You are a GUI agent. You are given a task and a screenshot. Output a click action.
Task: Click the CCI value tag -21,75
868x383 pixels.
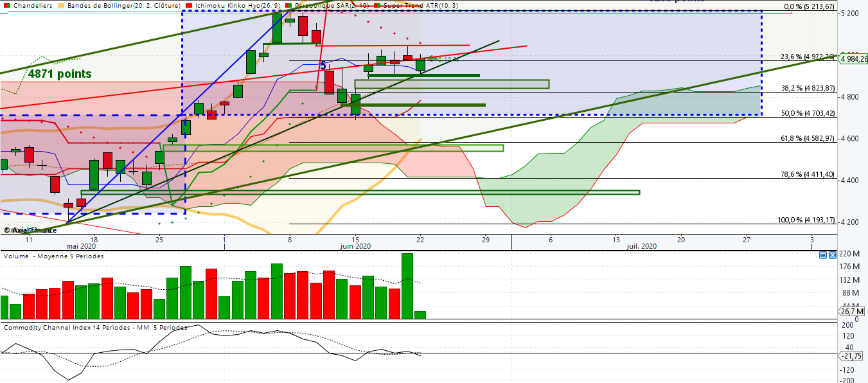[x=852, y=355]
